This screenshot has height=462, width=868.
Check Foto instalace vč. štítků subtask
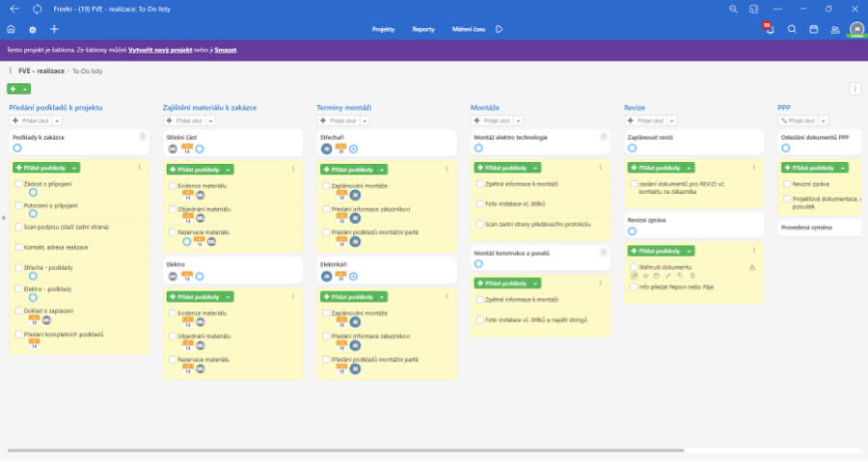point(480,204)
